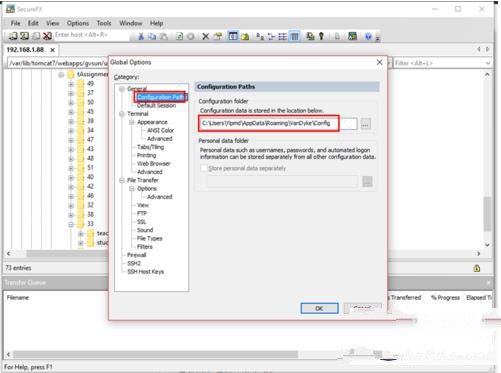501x373 pixels.
Task: Close the 192.168.1.88 tab
Action: click(x=52, y=50)
